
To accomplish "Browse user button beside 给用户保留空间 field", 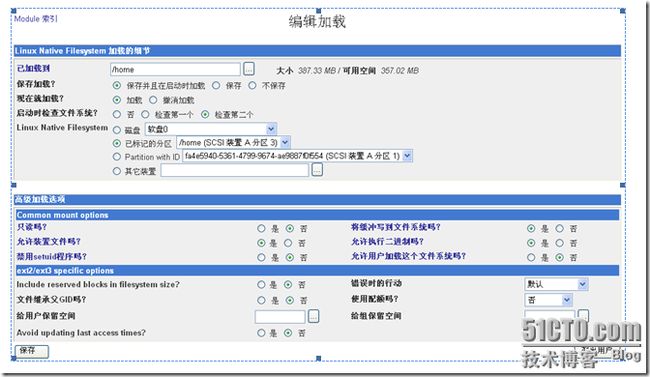I will [x=314, y=316].
